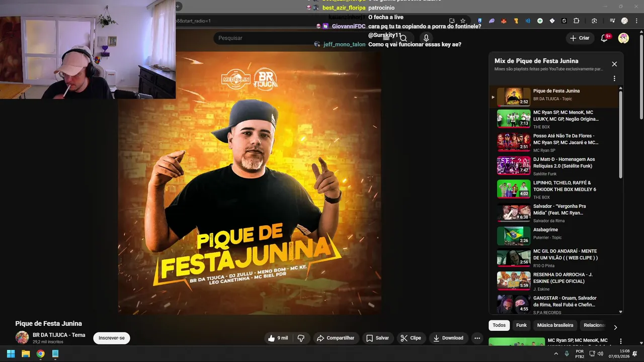Click the Criar create button

tap(579, 38)
